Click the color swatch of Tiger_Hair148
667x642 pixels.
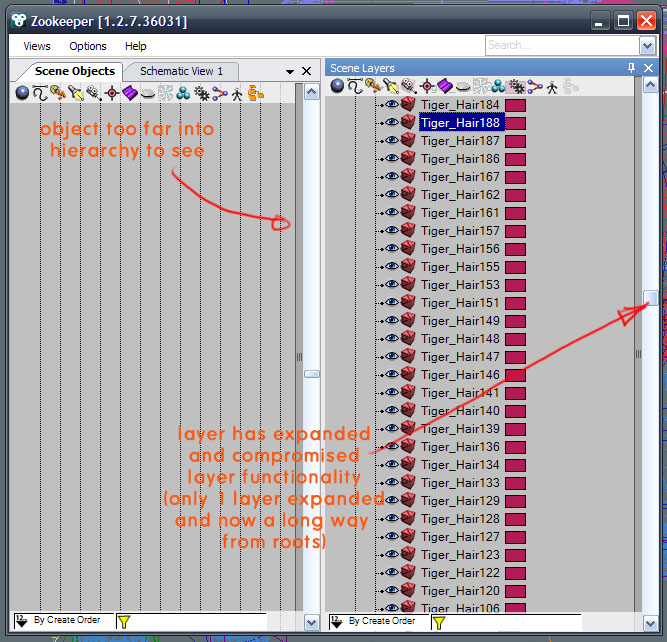[x=516, y=339]
